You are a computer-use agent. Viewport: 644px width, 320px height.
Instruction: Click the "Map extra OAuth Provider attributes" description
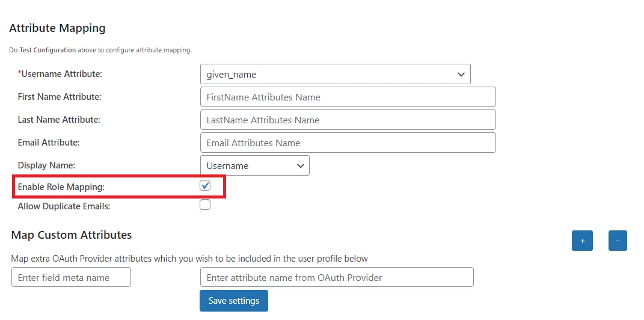[189, 259]
